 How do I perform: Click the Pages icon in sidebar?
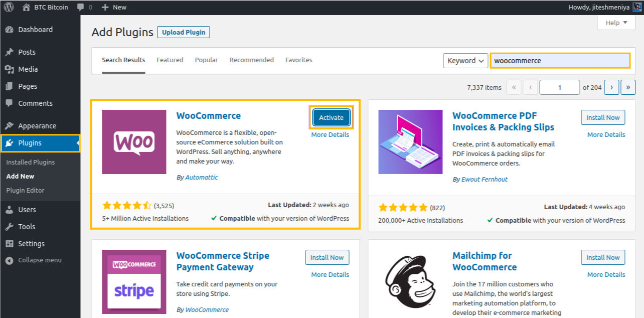tap(9, 86)
